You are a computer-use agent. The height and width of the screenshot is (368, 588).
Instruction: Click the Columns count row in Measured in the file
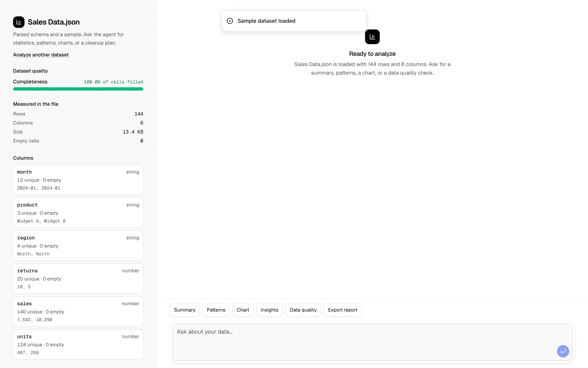coord(78,123)
